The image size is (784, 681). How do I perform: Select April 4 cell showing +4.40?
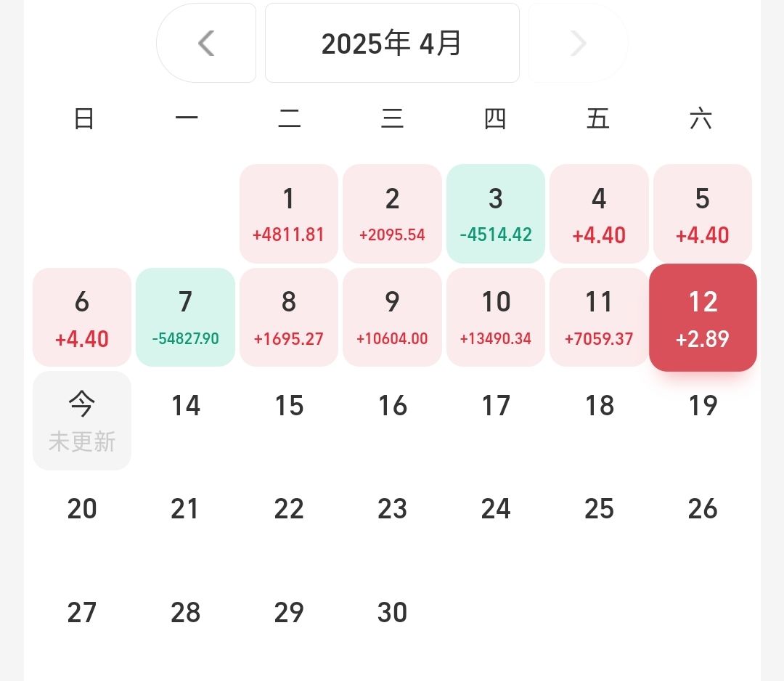point(599,213)
